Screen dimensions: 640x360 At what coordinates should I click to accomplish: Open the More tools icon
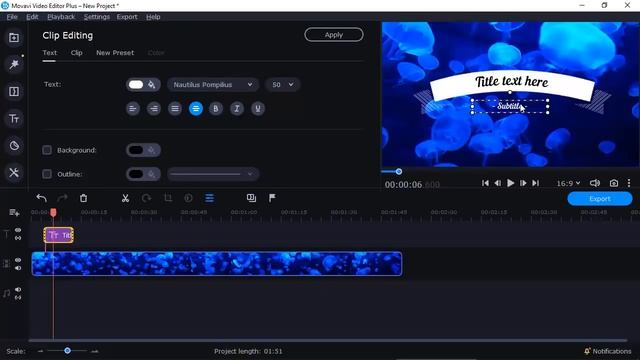(x=14, y=173)
